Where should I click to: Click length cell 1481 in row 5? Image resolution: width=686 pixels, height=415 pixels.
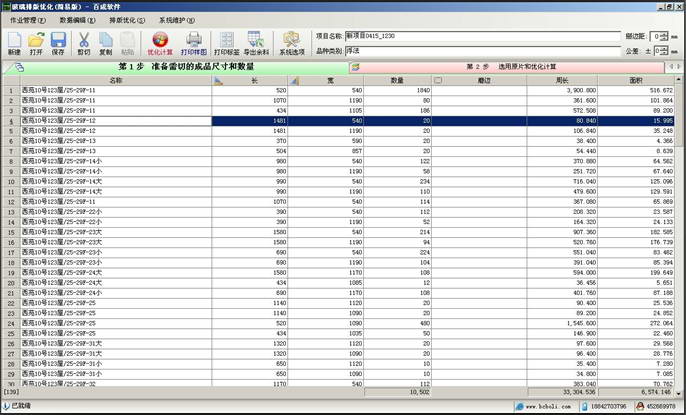249,131
